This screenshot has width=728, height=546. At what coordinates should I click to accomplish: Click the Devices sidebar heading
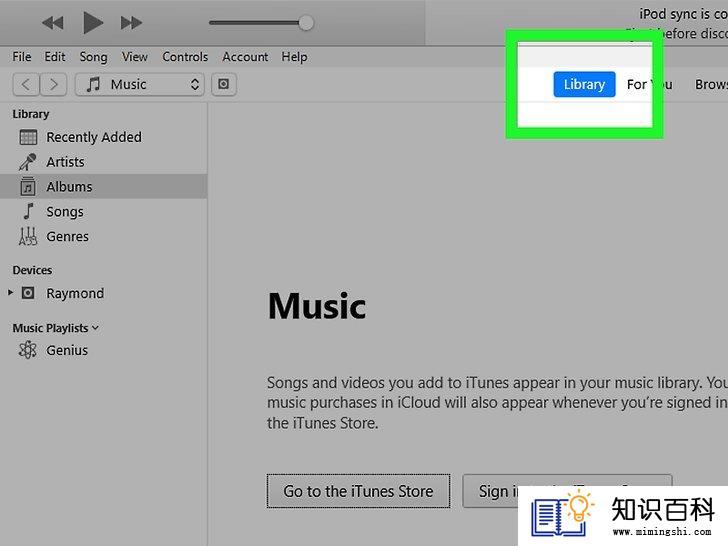click(x=32, y=270)
